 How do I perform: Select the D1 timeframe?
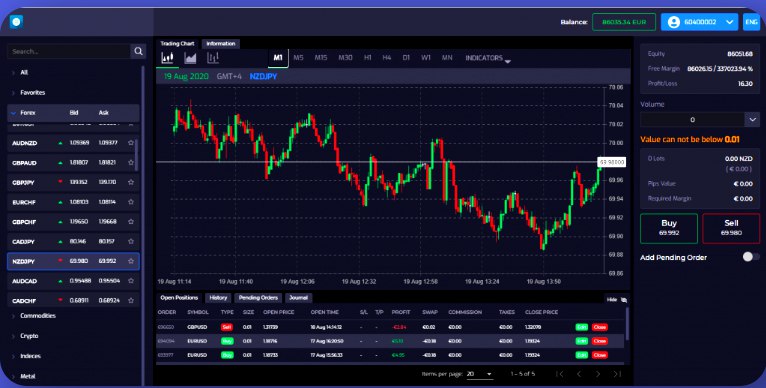(406, 58)
